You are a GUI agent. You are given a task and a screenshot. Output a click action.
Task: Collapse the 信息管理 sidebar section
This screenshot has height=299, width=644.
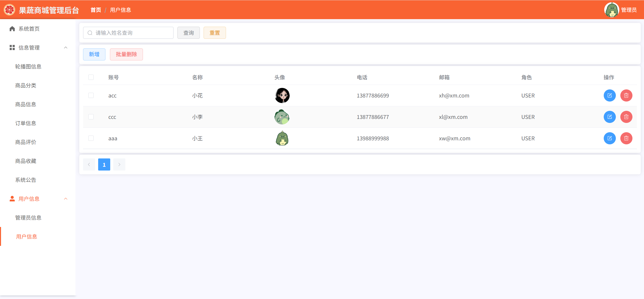66,48
